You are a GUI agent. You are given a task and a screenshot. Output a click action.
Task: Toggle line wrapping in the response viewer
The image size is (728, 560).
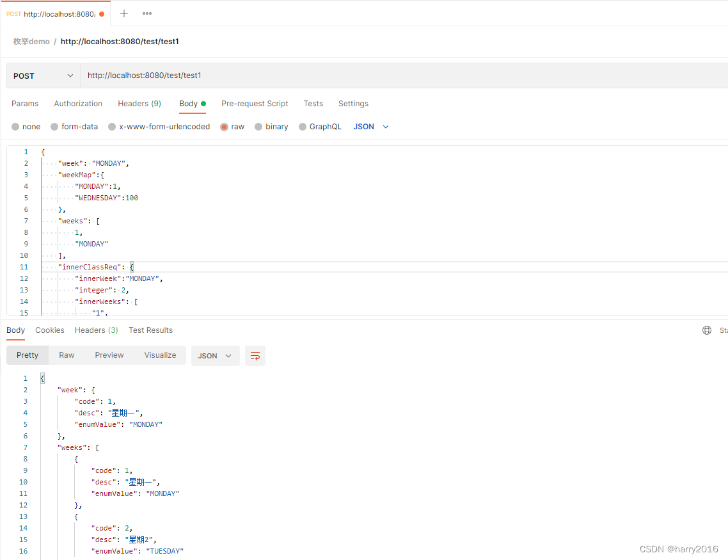(255, 355)
